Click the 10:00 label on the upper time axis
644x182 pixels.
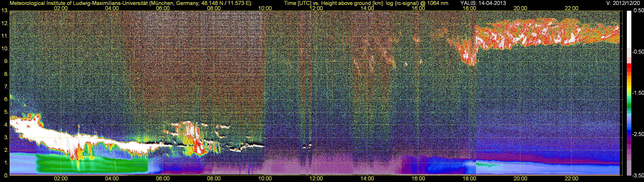click(265, 8)
